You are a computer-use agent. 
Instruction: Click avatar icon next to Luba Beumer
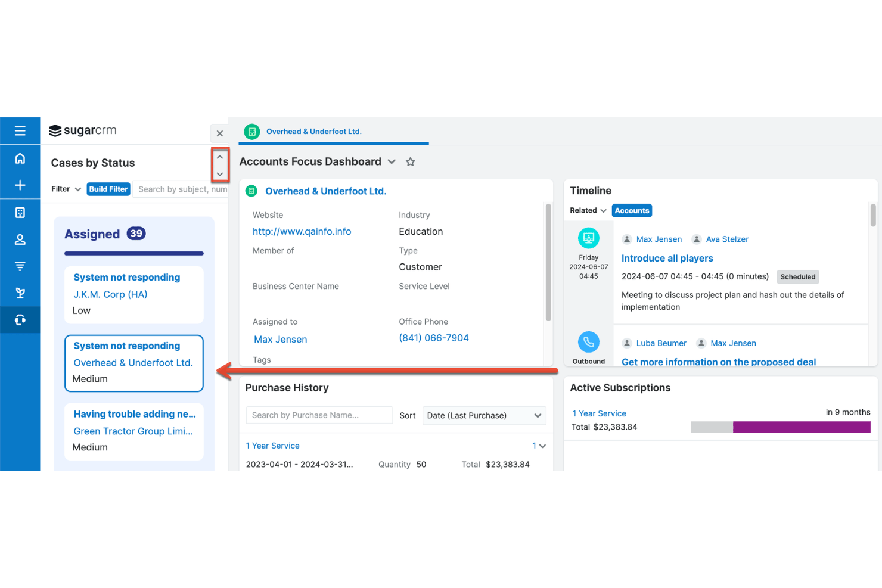(627, 343)
